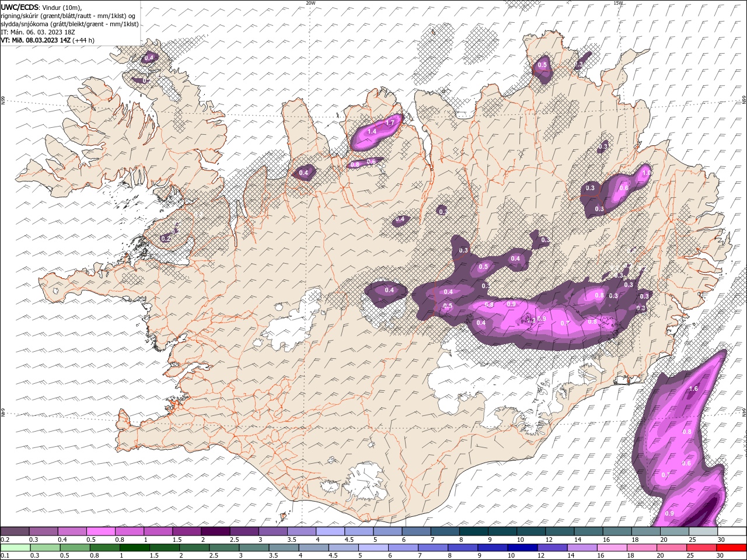
Task: Click the dark teal swatch at 8
Action: pos(473,531)
